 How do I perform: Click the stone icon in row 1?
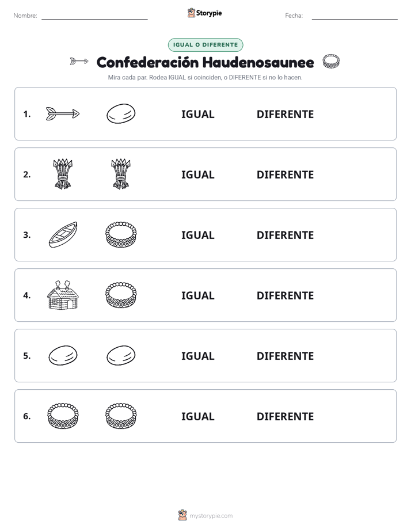(121, 113)
